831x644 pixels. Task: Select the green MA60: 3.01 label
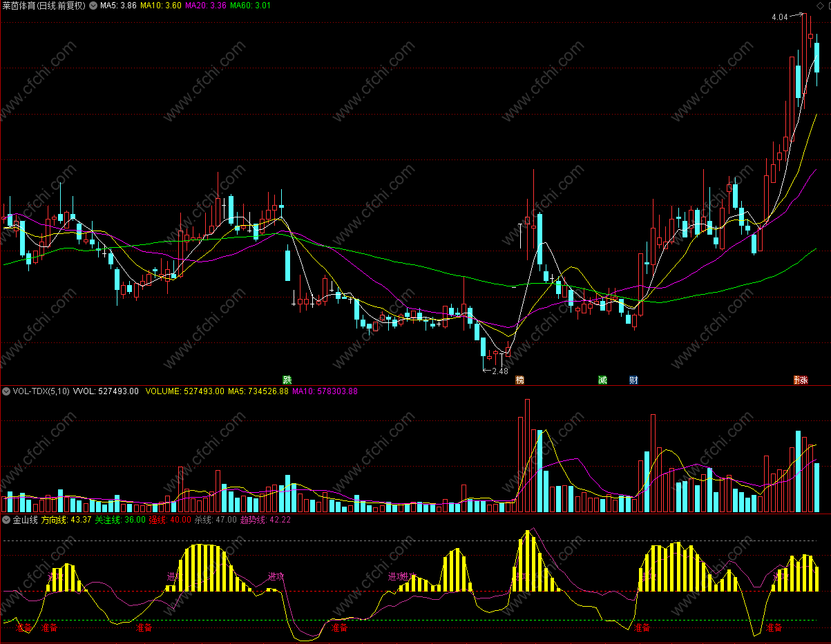point(250,6)
